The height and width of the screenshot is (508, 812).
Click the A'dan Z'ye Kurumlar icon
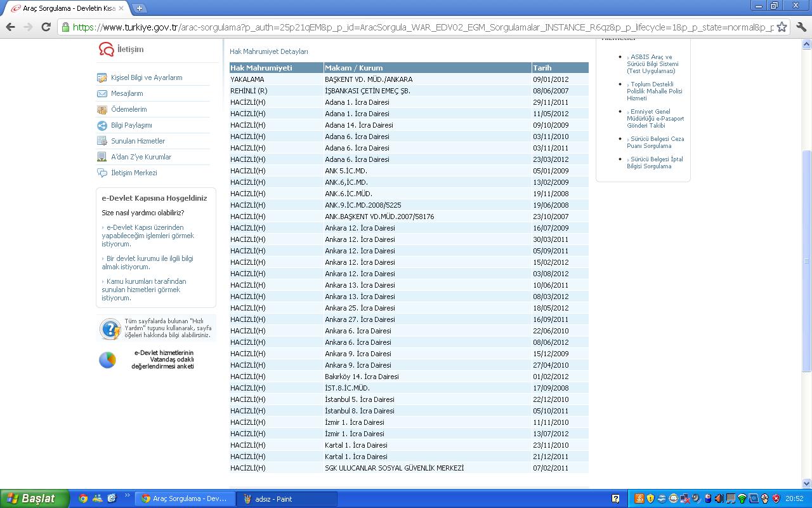(x=101, y=157)
